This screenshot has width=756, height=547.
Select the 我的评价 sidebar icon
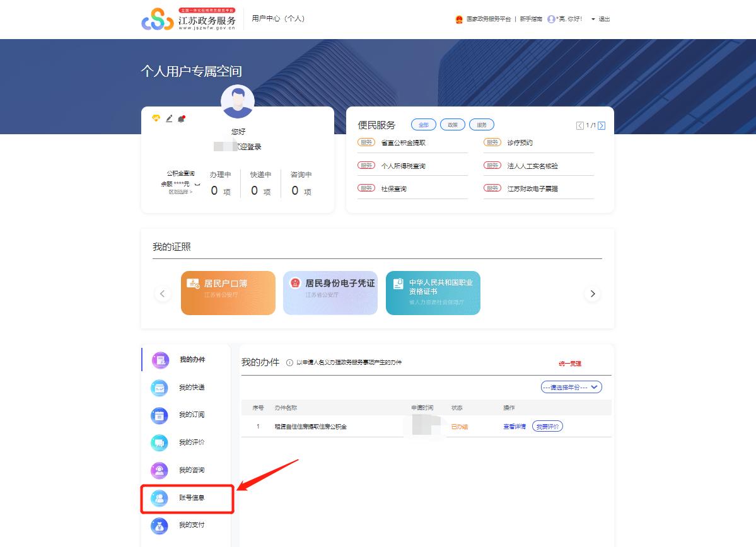point(160,443)
